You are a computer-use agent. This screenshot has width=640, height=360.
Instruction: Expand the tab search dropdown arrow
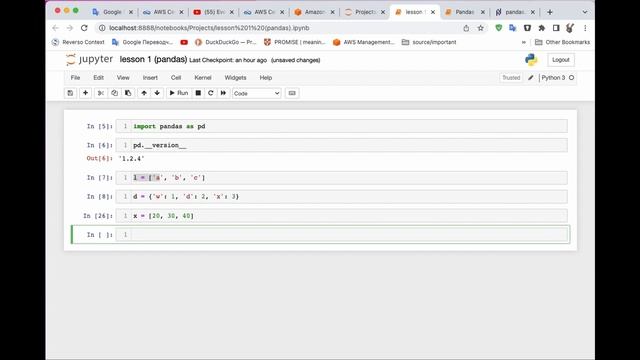pos(584,12)
